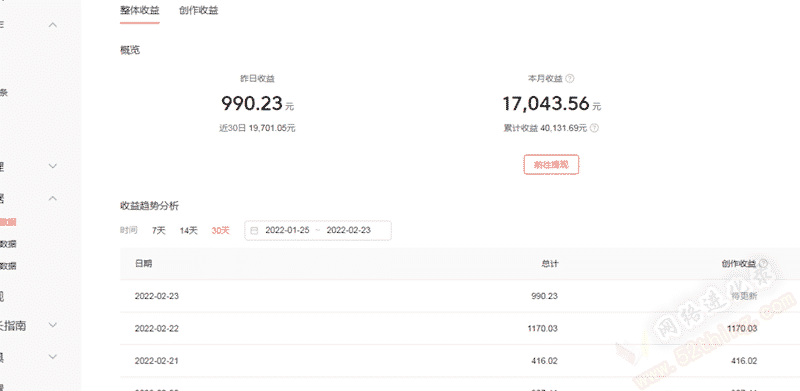This screenshot has width=800, height=391.
Task: Click the calendar icon in the date range box
Action: tap(254, 230)
